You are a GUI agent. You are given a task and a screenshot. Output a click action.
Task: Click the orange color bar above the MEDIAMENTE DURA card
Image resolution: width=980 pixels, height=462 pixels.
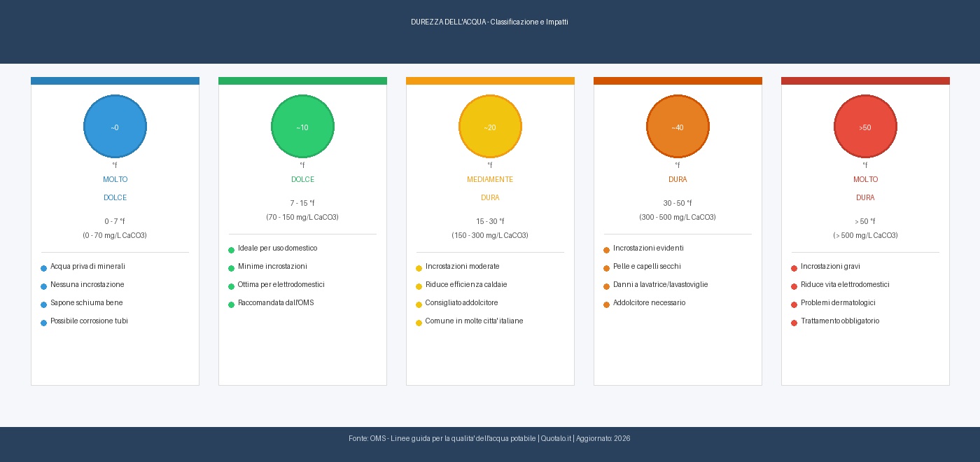click(490, 80)
